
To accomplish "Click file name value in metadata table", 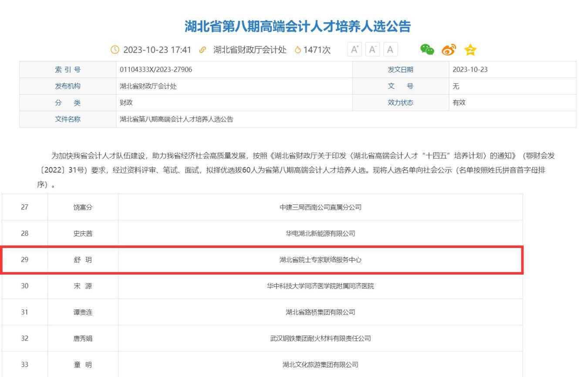I will pyautogui.click(x=176, y=119).
